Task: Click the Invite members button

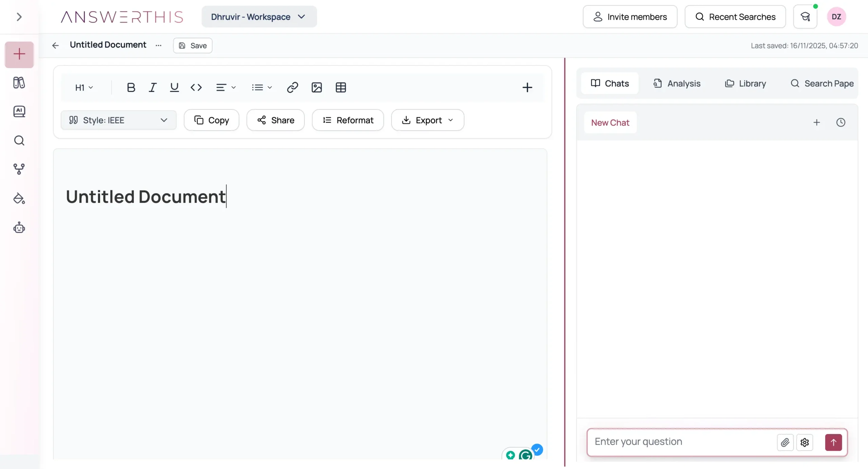Action: [630, 16]
